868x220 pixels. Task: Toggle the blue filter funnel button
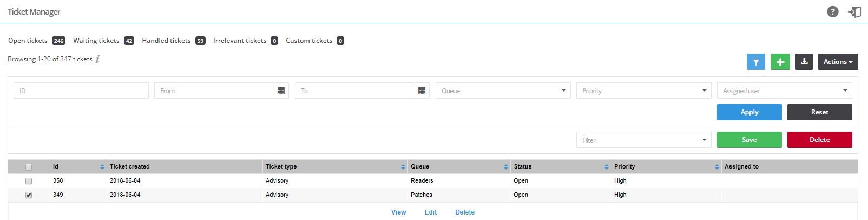(755, 62)
